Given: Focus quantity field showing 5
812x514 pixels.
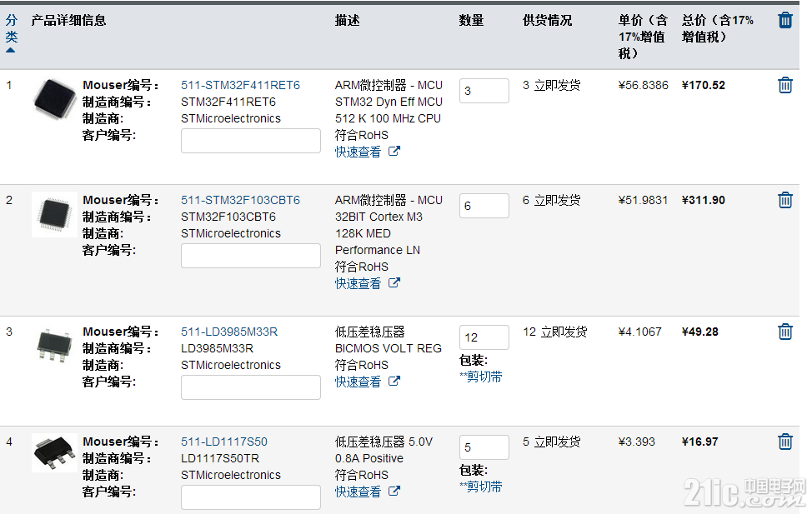Looking at the screenshot, I should point(484,447).
